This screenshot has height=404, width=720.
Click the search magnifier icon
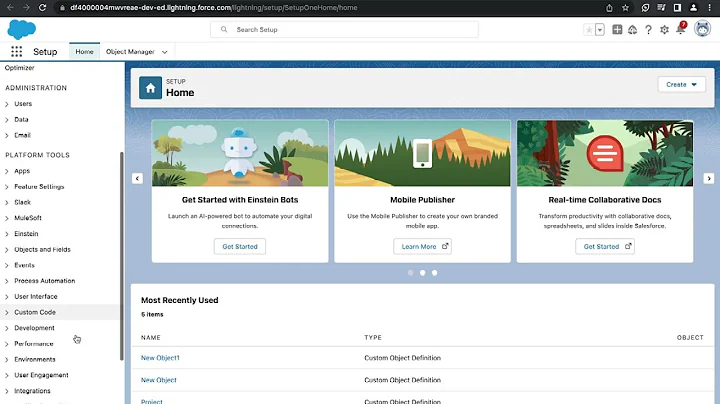(x=224, y=29)
